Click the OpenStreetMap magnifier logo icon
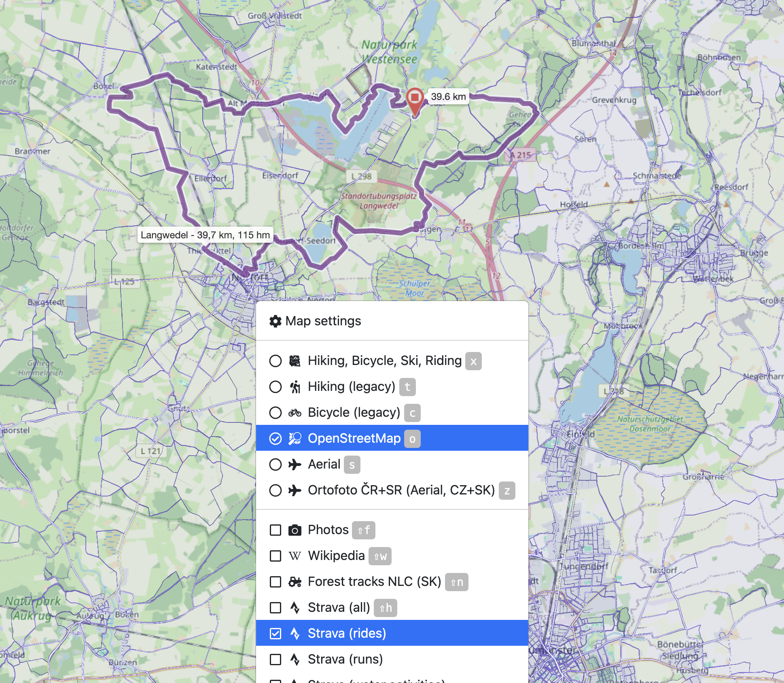The width and height of the screenshot is (784, 683). (x=295, y=438)
